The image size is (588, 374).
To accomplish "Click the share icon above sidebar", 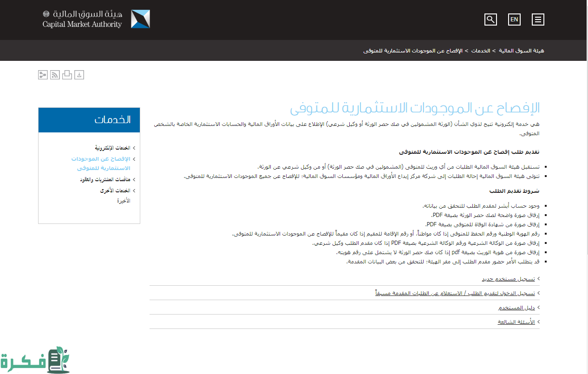I will (43, 75).
